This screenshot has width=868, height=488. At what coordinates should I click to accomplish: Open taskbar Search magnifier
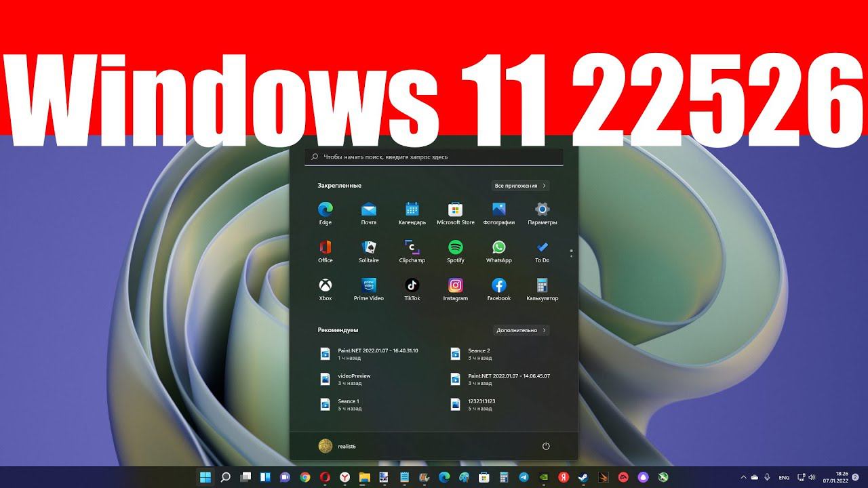pyautogui.click(x=226, y=477)
